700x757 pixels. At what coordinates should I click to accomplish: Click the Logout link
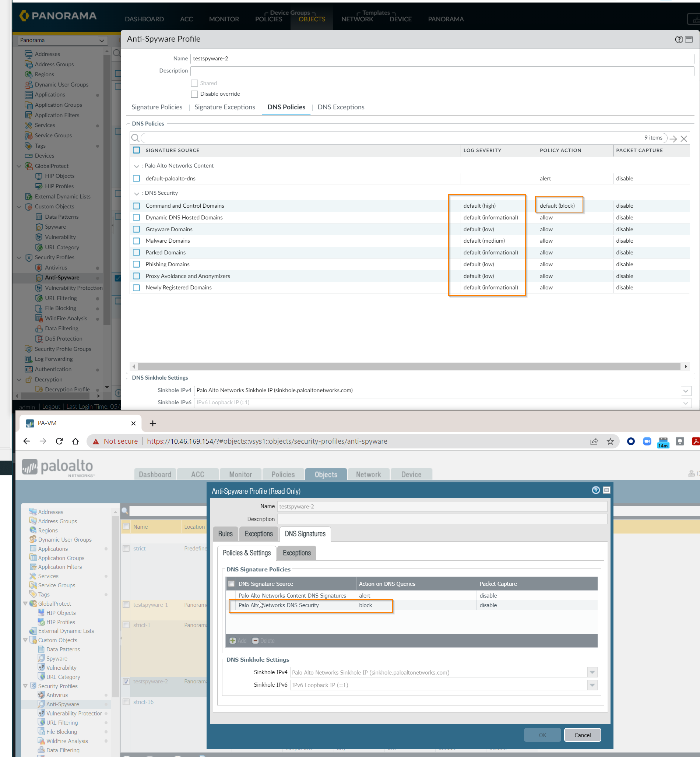51,407
